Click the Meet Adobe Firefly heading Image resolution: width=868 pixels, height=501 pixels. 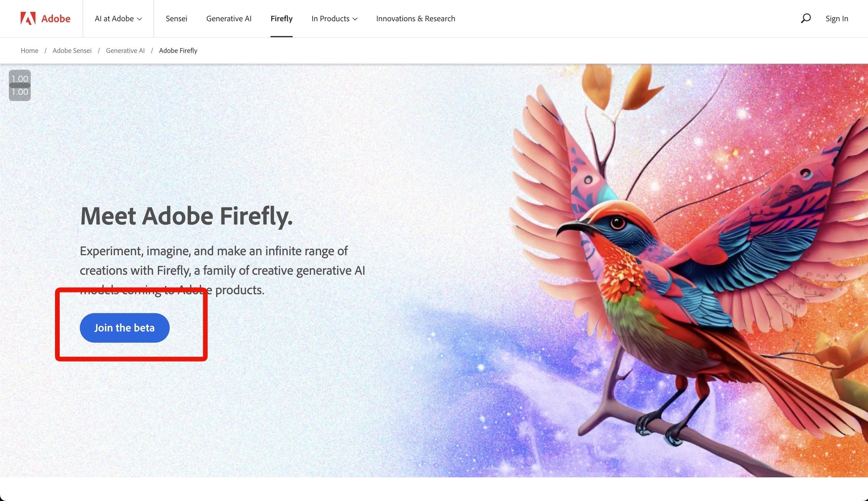[186, 216]
